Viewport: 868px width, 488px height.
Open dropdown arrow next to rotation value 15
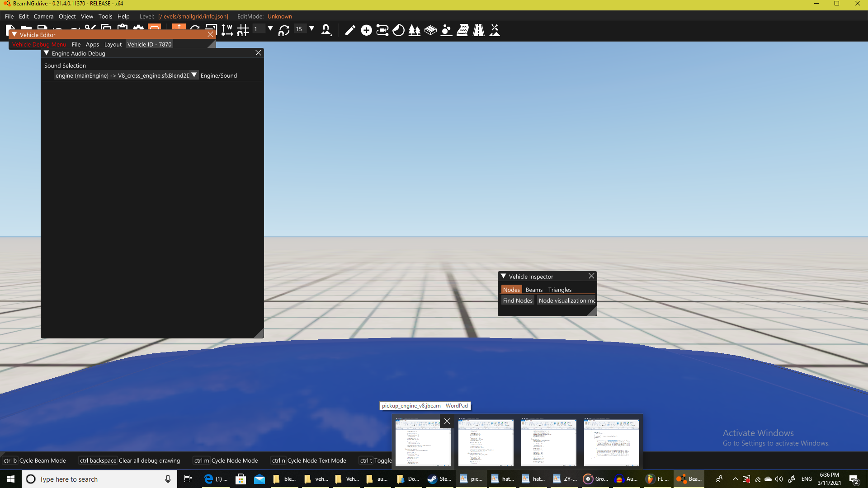[311, 28]
